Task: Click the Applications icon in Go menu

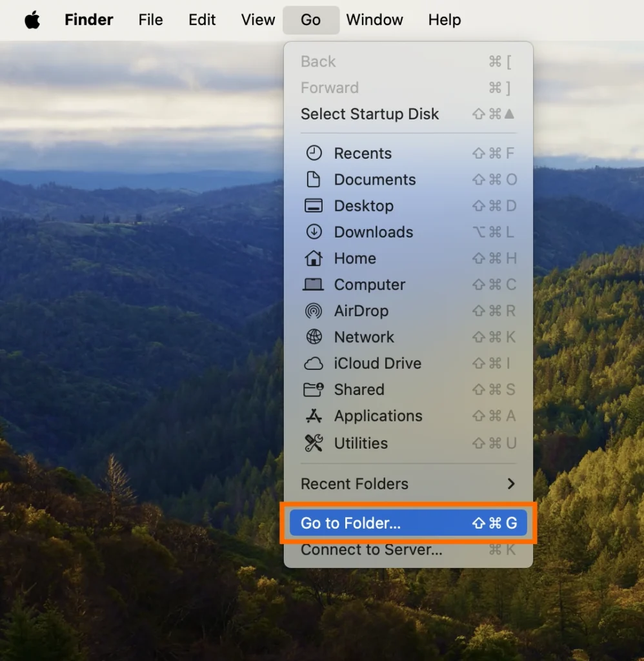Action: click(x=314, y=416)
